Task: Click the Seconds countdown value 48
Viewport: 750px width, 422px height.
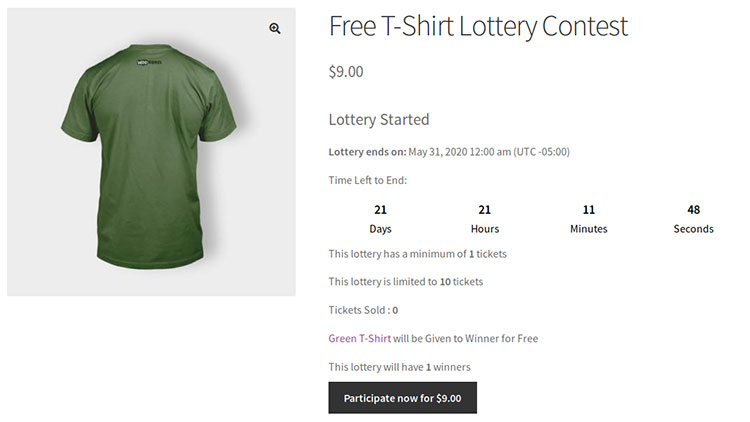Action: 693,210
